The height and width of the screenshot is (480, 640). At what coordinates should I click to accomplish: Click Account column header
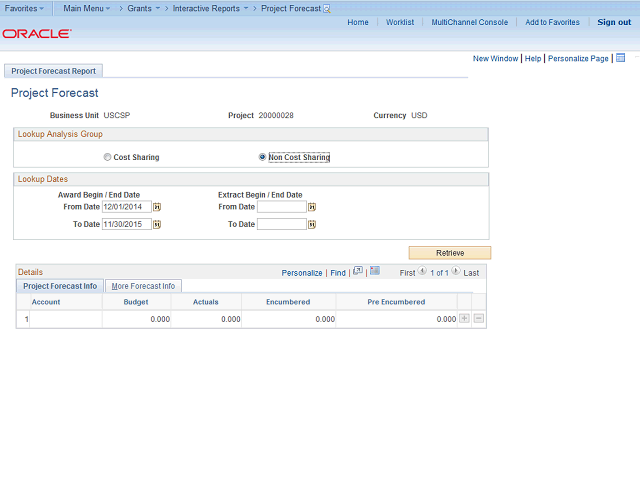(x=46, y=302)
